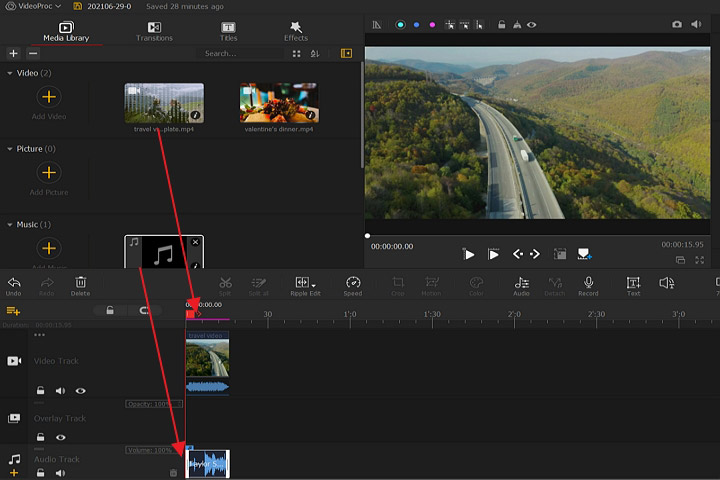Click the Add Video plus icon
The width and height of the screenshot is (720, 480).
[48, 97]
